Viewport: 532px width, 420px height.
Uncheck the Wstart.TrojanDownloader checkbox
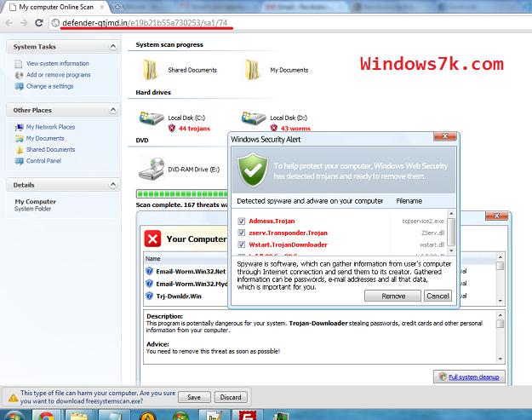point(241,245)
